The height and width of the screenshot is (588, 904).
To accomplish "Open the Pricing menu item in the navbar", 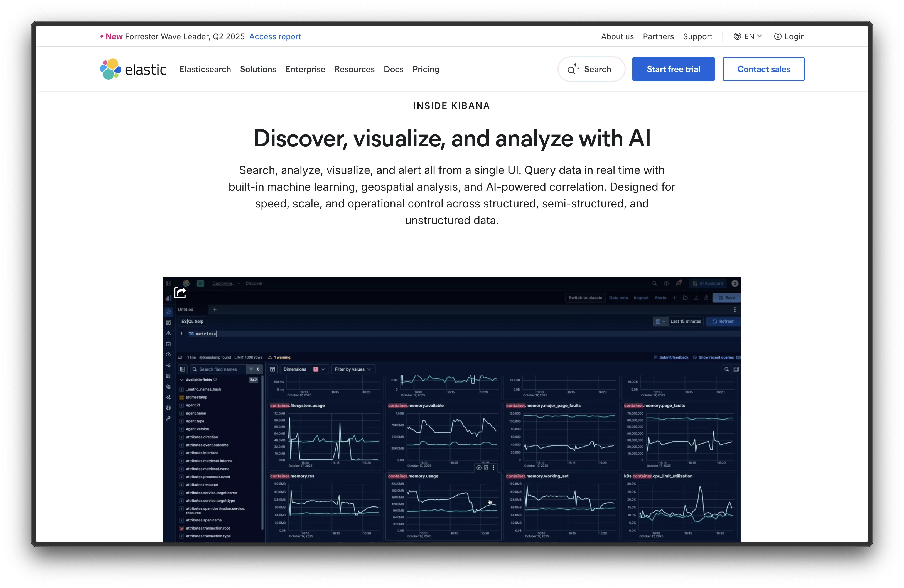I will 426,69.
